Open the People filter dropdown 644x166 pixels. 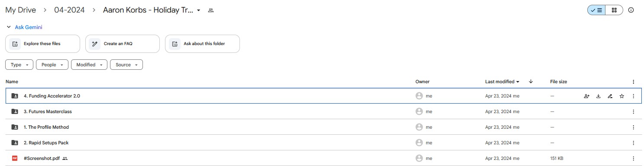pyautogui.click(x=52, y=65)
